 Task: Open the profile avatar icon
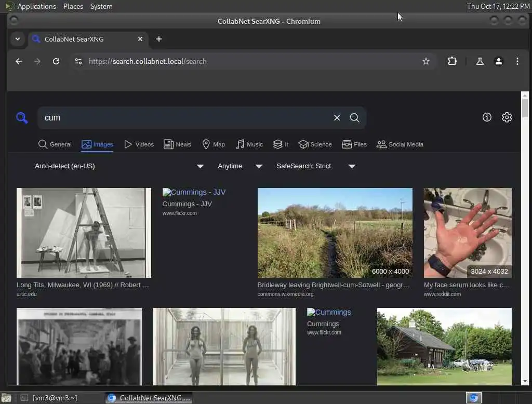(x=499, y=61)
